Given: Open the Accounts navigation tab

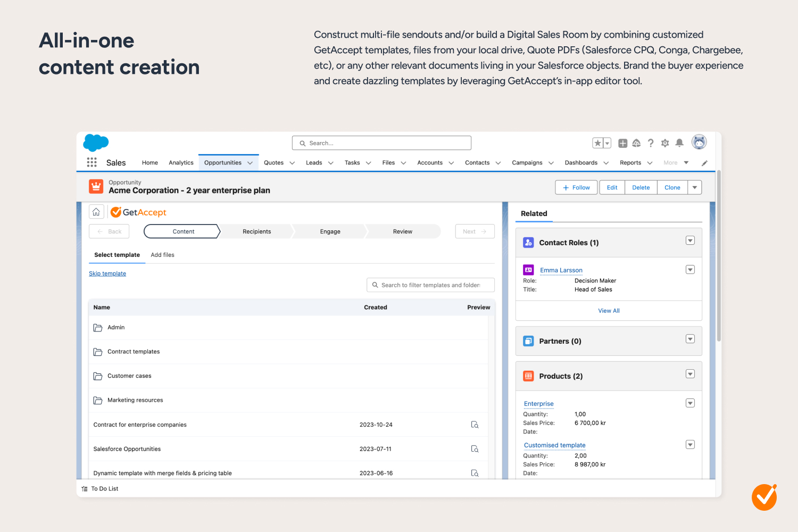Looking at the screenshot, I should (430, 163).
